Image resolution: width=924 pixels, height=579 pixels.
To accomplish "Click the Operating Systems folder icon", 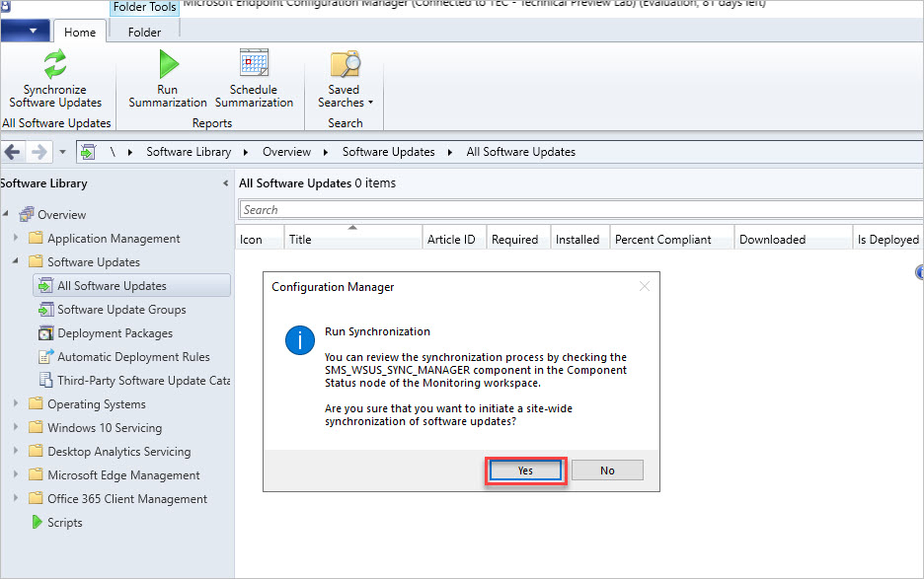I will point(36,403).
